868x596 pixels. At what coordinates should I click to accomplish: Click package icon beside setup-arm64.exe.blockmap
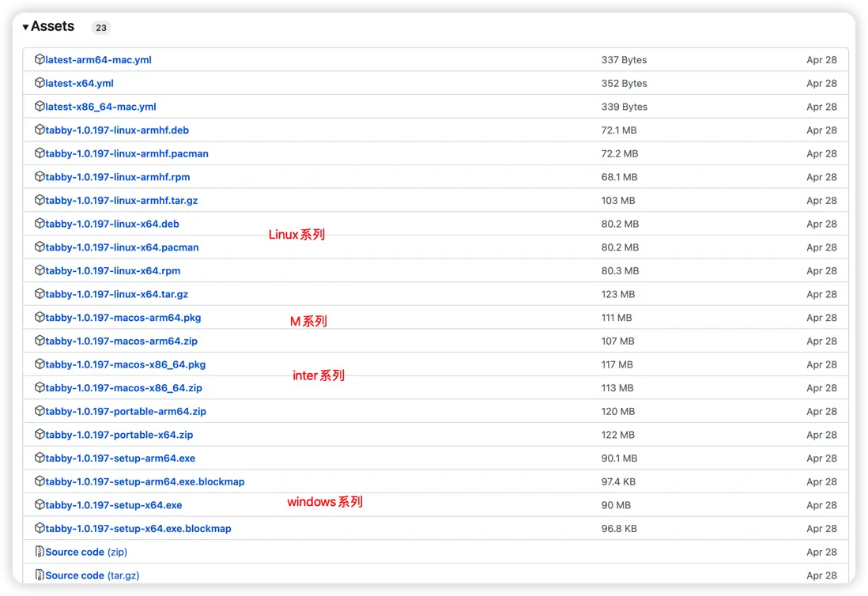tap(40, 481)
